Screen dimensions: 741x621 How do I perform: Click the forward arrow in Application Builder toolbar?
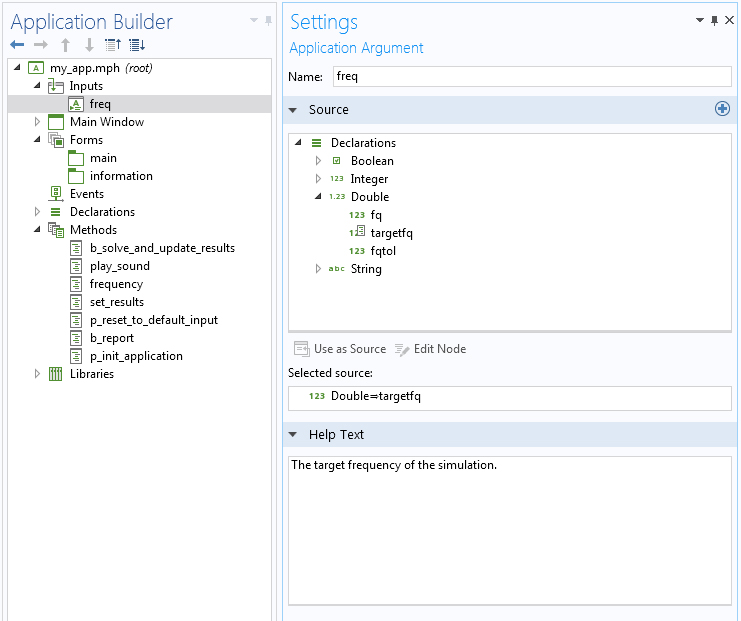(x=41, y=45)
